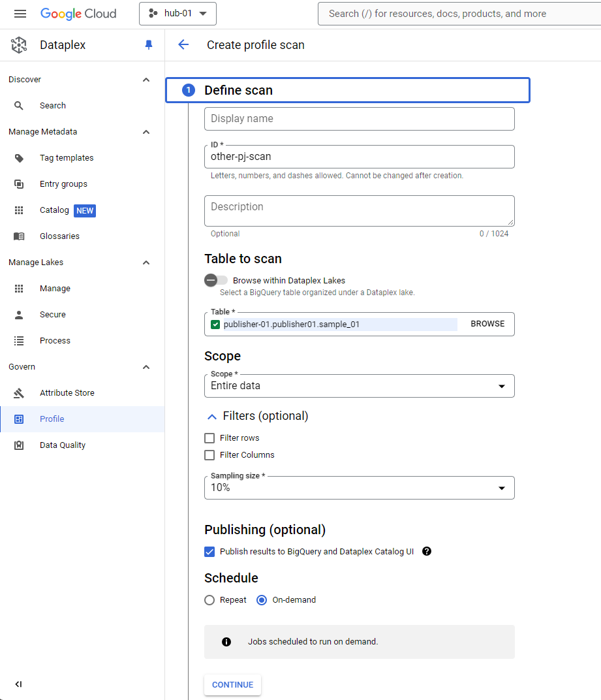Collapse the Manage Lakes section
This screenshot has height=700, width=601.
146,262
